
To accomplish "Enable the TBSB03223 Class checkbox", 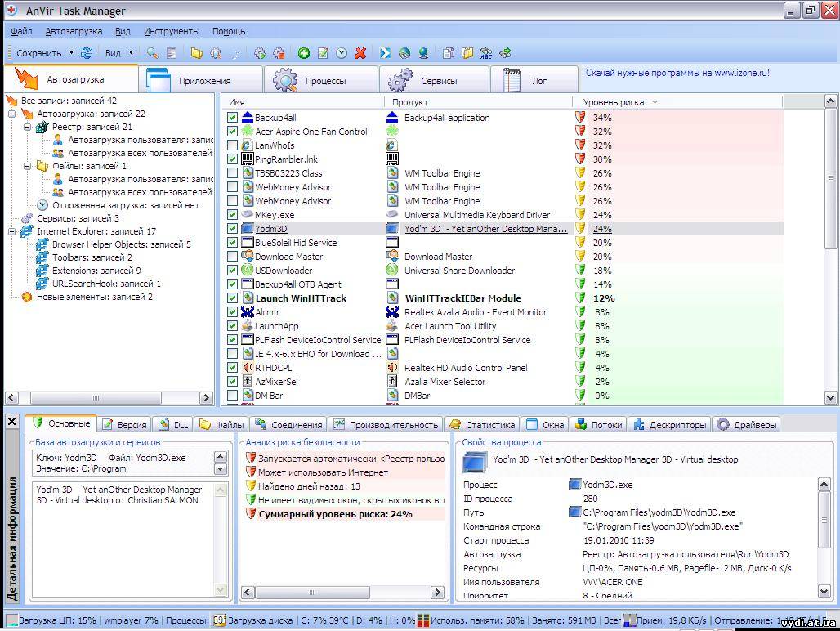I will (x=233, y=173).
